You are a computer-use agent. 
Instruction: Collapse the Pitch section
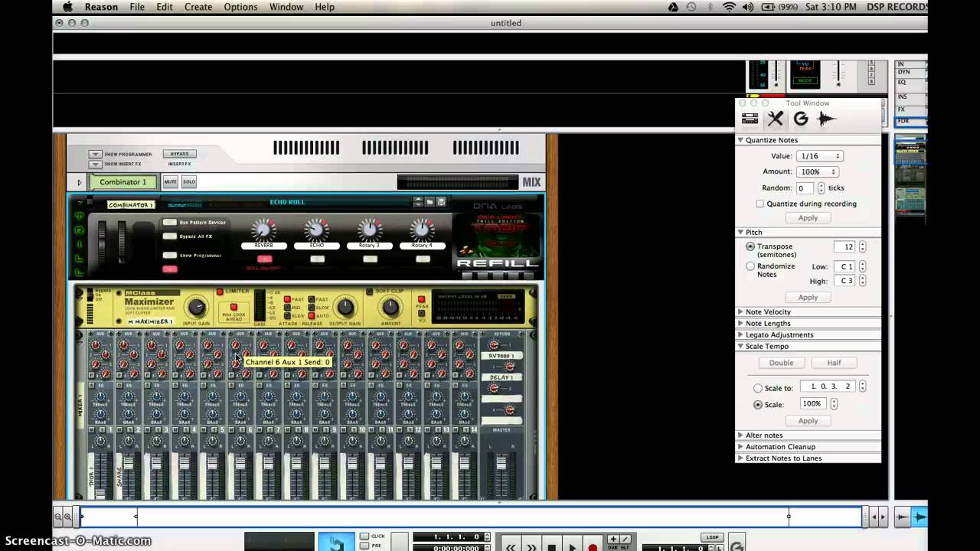740,232
